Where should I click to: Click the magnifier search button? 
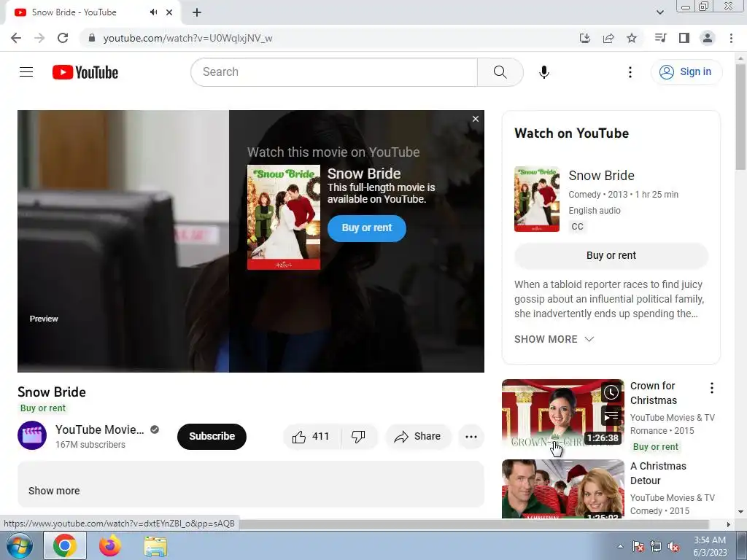(500, 72)
